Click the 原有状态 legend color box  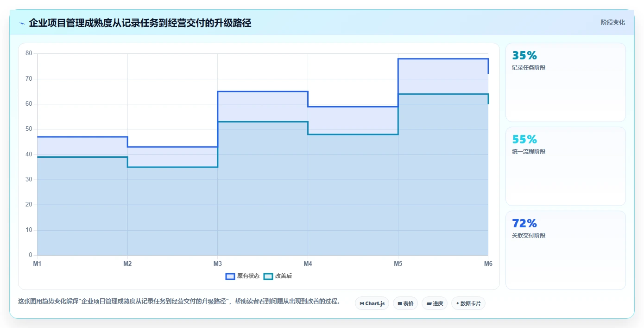230,276
